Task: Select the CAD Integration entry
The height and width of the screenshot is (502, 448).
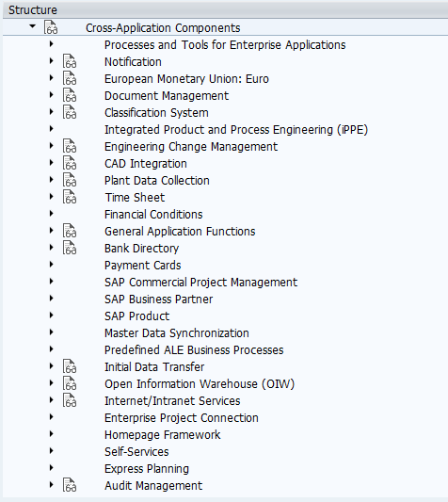Action: tap(146, 164)
